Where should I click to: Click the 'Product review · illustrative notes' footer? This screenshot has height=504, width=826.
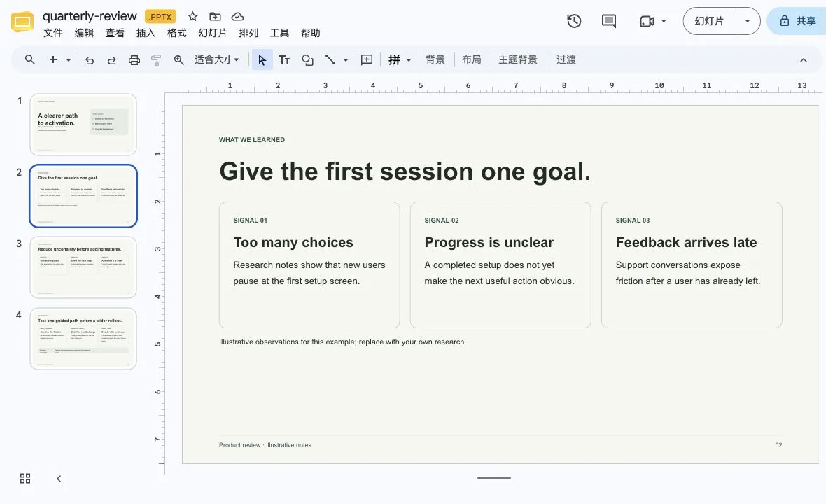click(x=265, y=445)
